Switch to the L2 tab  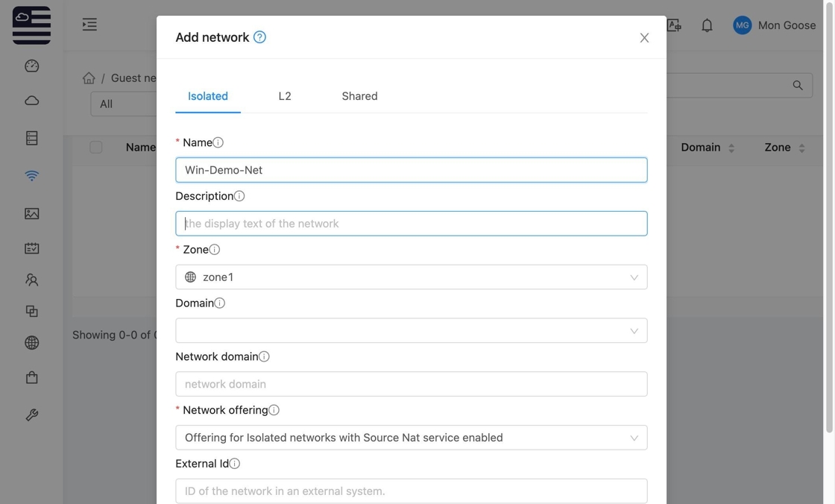tap(285, 96)
